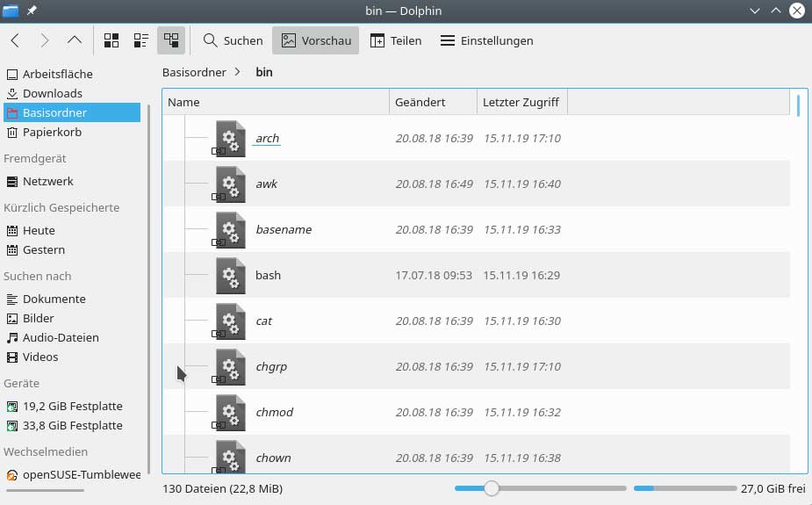Go back with the left arrow
This screenshot has height=505, width=812.
(15, 40)
